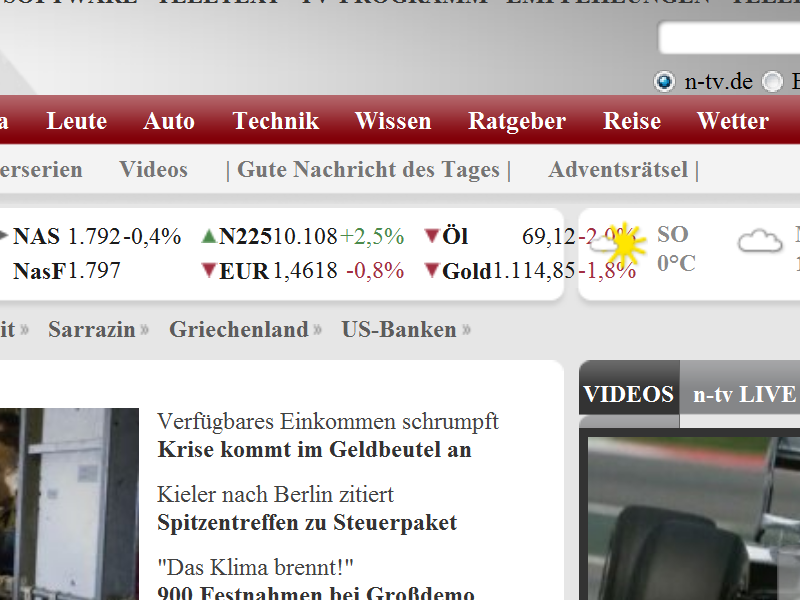Open the video player thumbnail
Image resolution: width=800 pixels, height=600 pixels.
pyautogui.click(x=694, y=518)
